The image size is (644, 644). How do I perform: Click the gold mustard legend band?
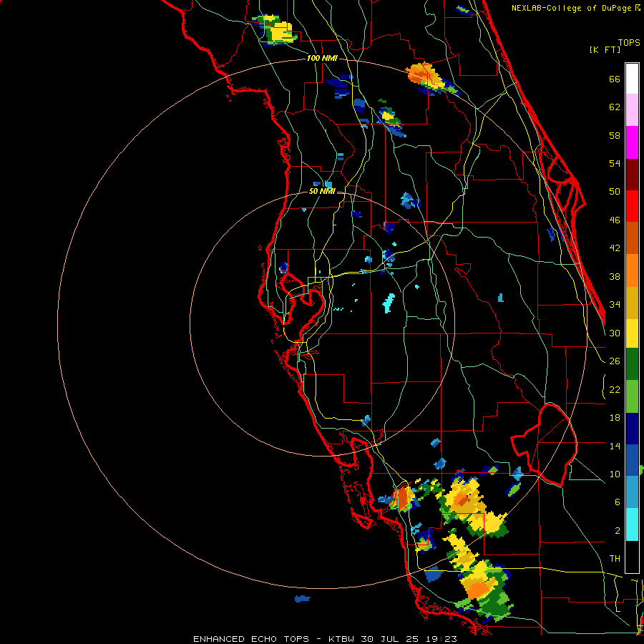coord(632,303)
